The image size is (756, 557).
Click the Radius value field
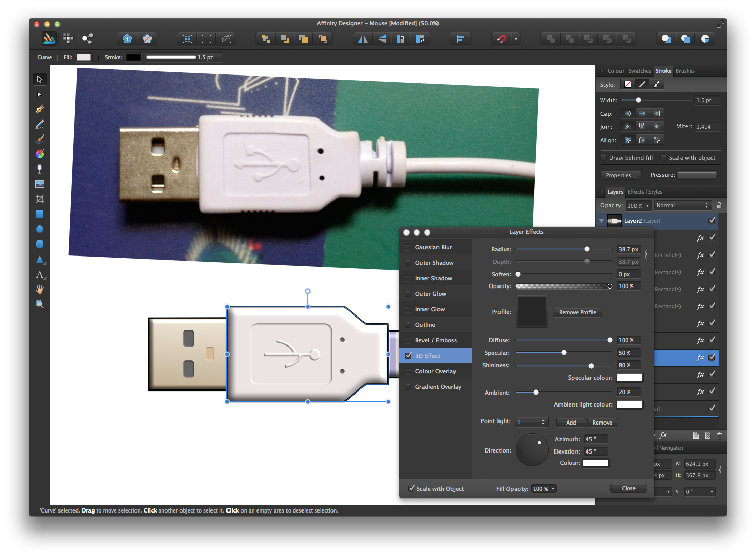point(628,249)
